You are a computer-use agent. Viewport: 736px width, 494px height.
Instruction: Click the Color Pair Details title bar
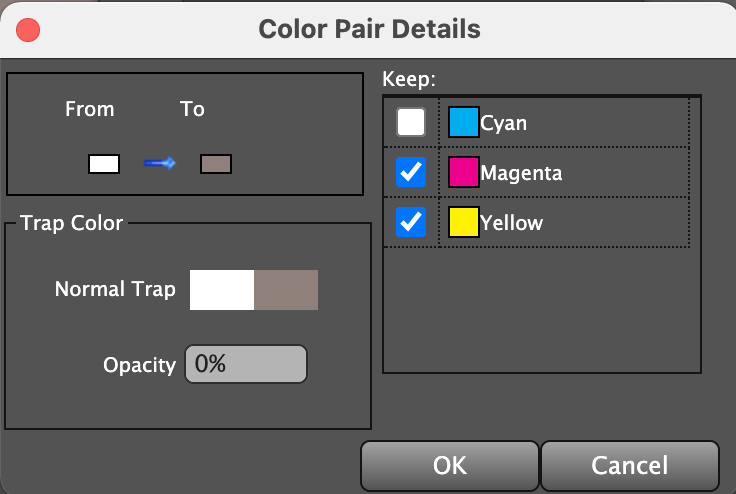(x=369, y=28)
